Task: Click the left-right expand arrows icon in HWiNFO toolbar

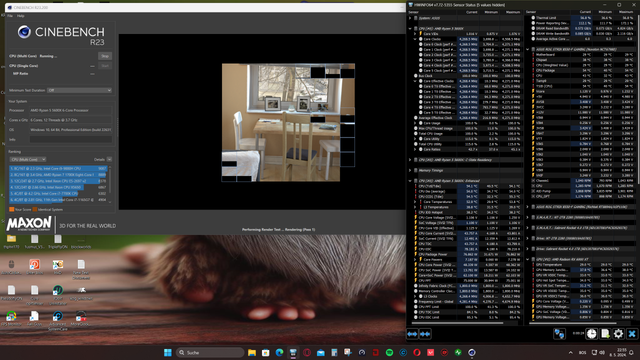Action: (412, 334)
